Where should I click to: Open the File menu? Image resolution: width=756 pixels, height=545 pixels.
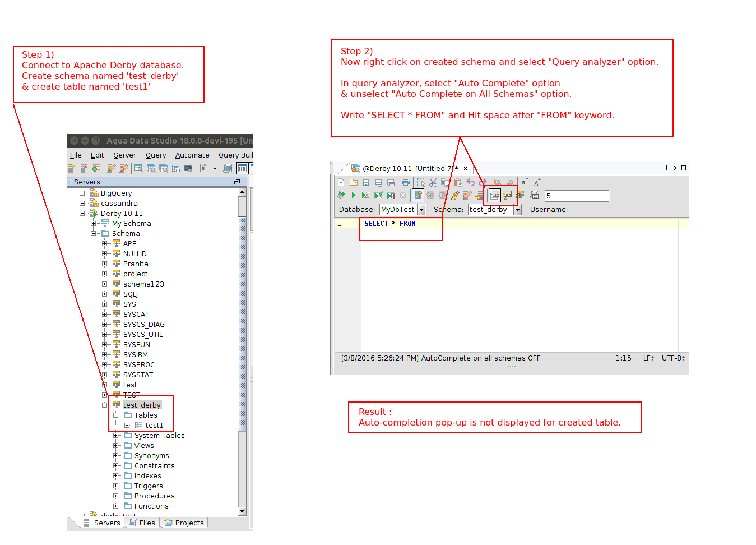[76, 155]
